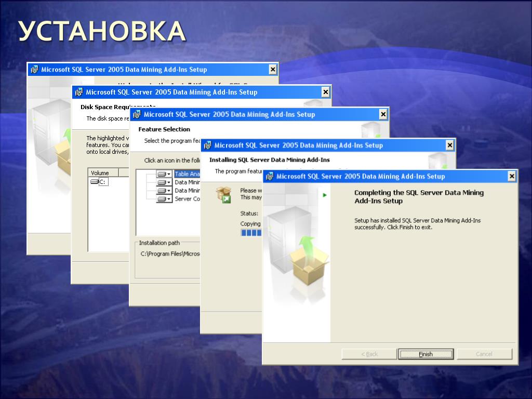Close the Installing Setup window

pyautogui.click(x=449, y=145)
